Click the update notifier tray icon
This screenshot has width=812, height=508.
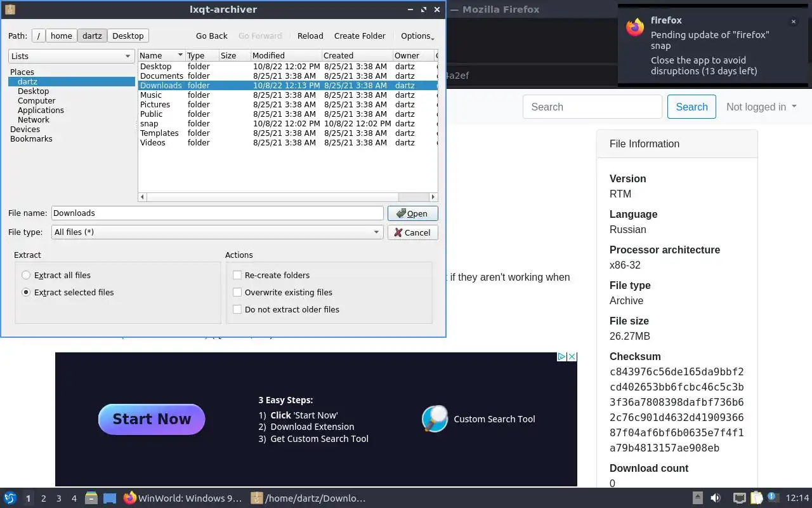pos(773,498)
